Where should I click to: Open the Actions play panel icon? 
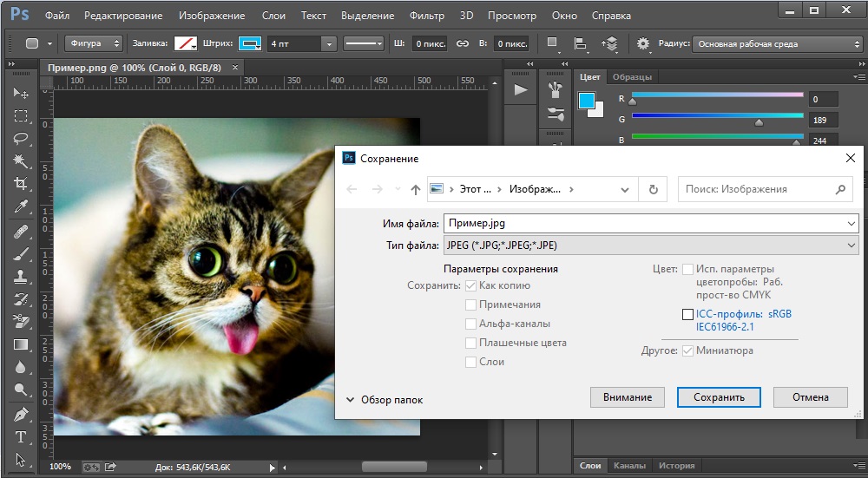pyautogui.click(x=520, y=89)
